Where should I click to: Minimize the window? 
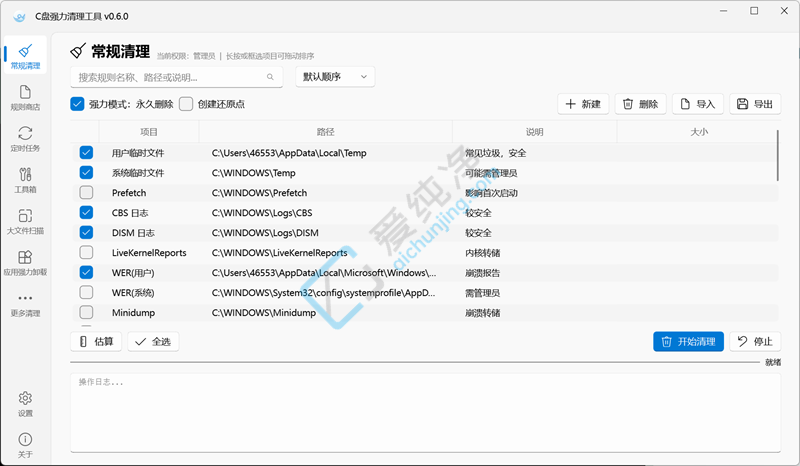tap(723, 11)
